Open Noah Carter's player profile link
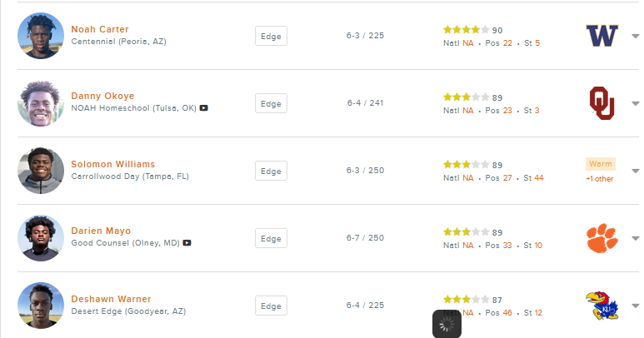Screen dimensions: 644x338 (100, 29)
